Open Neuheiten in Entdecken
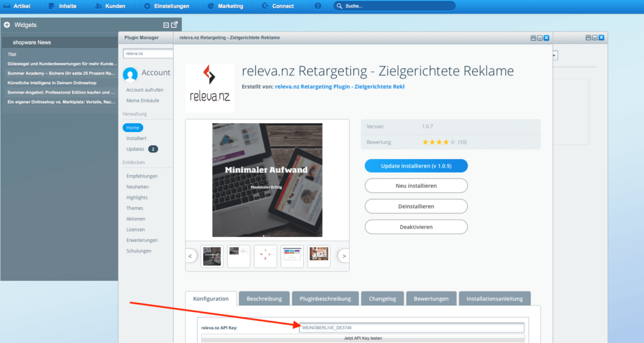Viewport: 644px width, 343px height. (137, 187)
